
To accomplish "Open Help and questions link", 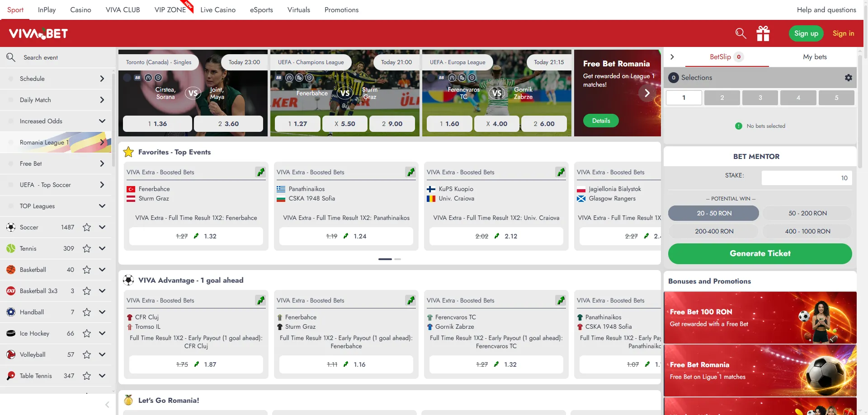I will [826, 9].
